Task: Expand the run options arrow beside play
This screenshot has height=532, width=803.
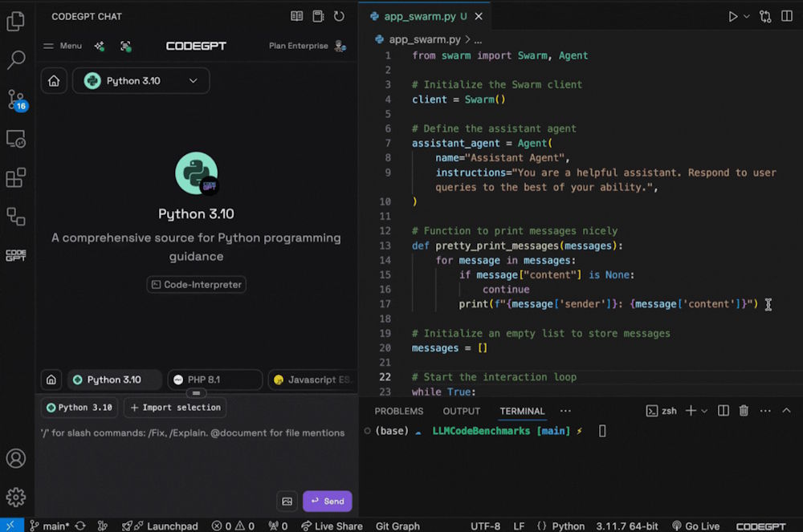Action: click(747, 16)
